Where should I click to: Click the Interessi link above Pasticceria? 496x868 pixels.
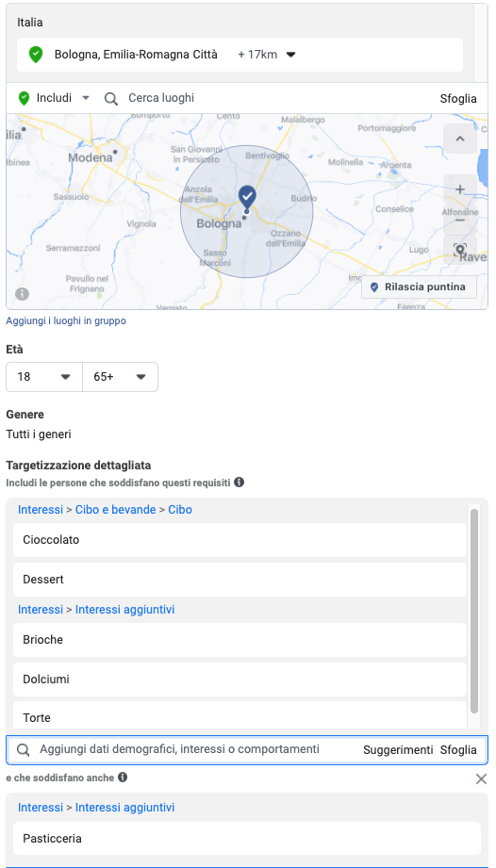pyautogui.click(x=41, y=808)
